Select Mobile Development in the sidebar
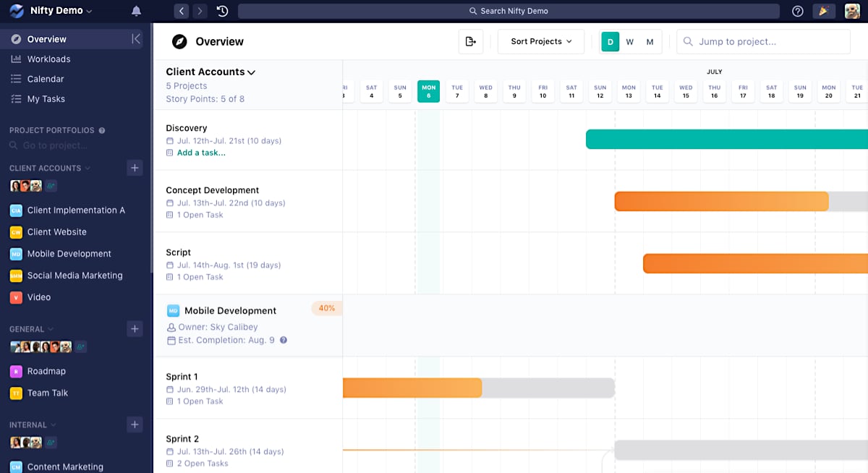The width and height of the screenshot is (868, 473). (69, 254)
